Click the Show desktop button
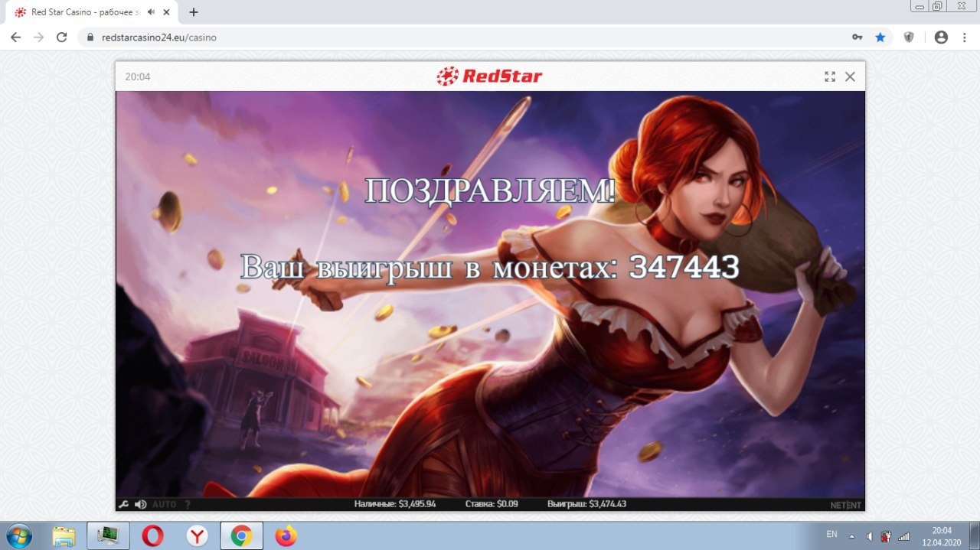Viewport: 980px width, 550px height. pyautogui.click(x=974, y=535)
